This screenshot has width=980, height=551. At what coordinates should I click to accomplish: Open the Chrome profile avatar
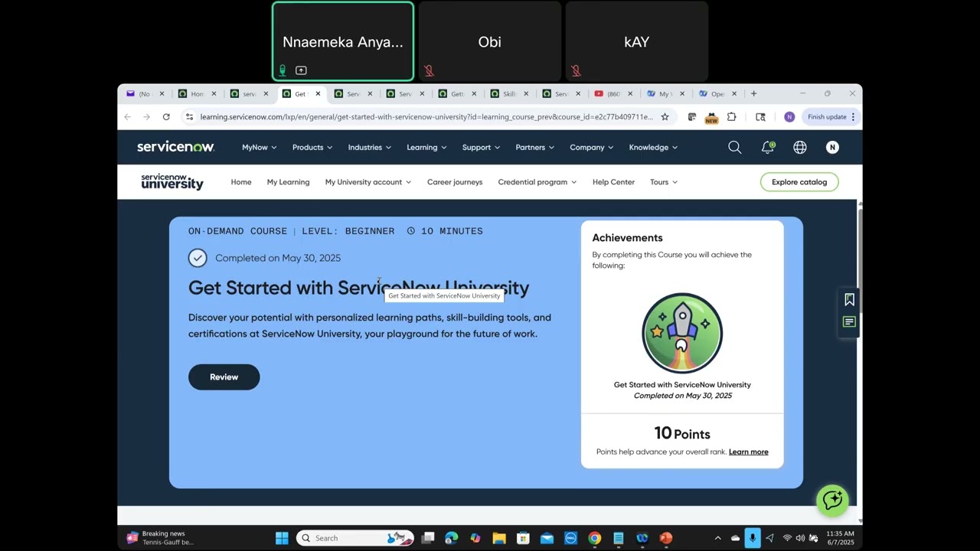(x=789, y=117)
